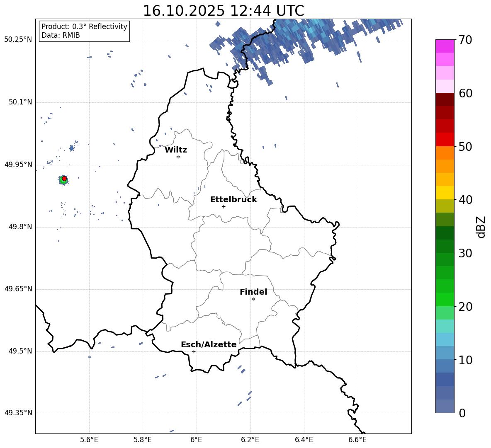Click the 49.95°N latitude tick label
491x448 pixels.
tap(18, 165)
